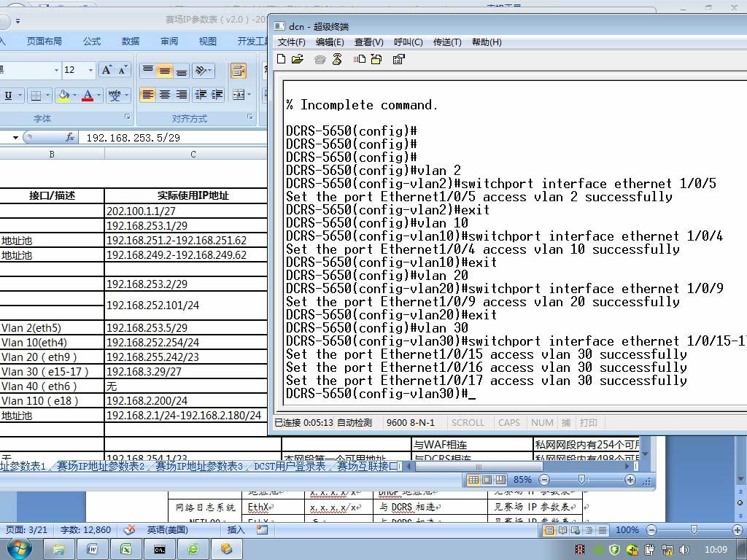This screenshot has height=560, width=747.
Task: Click bottom align icon in Excel
Action: tap(182, 71)
